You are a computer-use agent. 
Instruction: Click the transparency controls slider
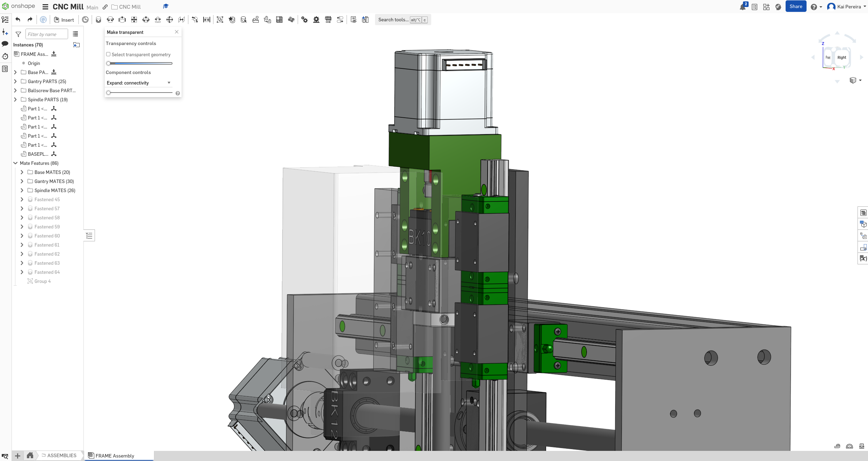pos(140,63)
